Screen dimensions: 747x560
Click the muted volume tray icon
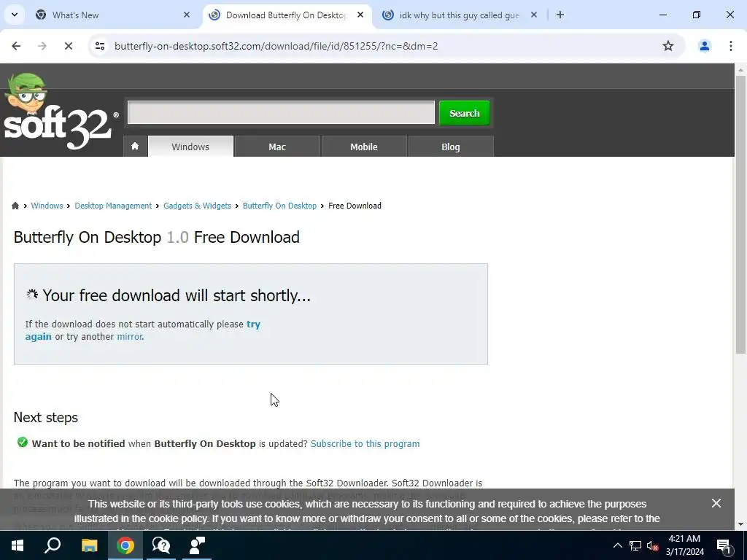[x=652, y=545]
